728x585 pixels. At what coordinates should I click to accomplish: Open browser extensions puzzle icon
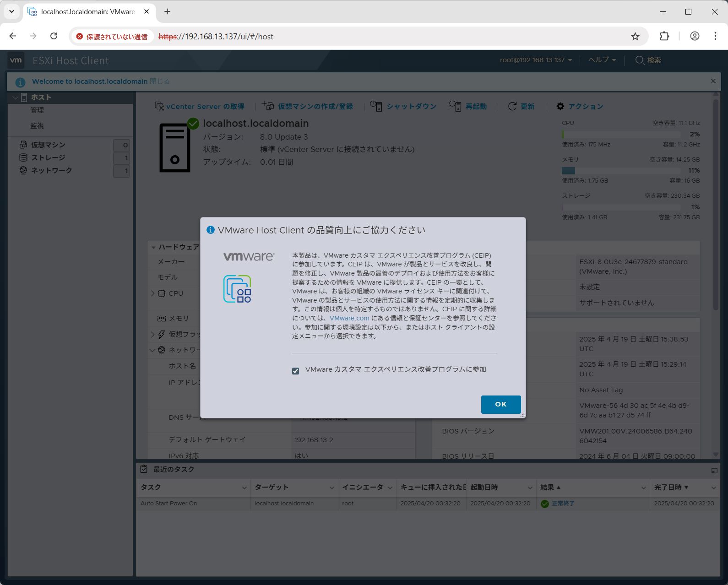click(664, 36)
